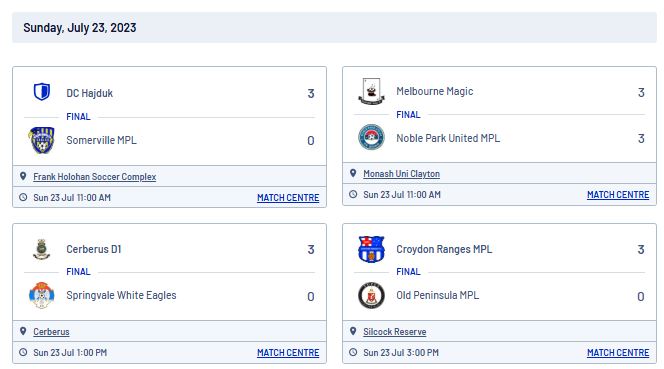Screen dimensions: 664x369
Task: Open the Cerberus venue link
Action: point(51,332)
